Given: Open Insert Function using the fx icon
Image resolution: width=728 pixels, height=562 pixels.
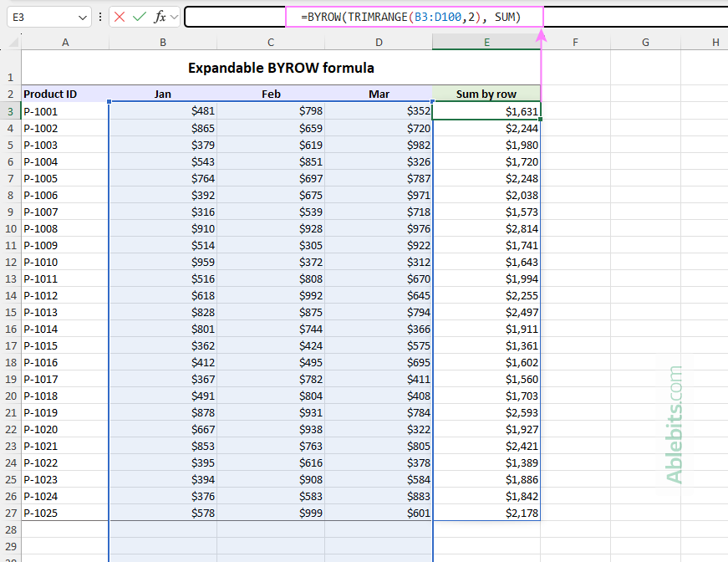Looking at the screenshot, I should (159, 16).
